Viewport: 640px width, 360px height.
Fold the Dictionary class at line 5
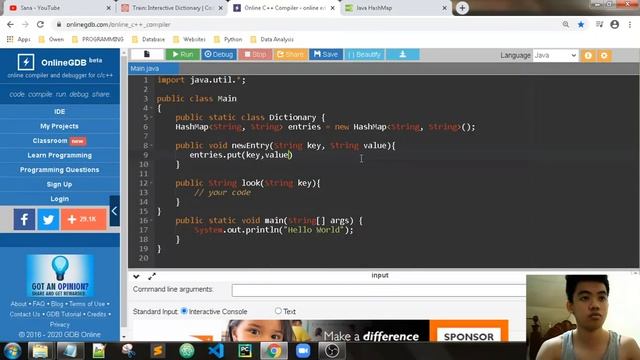[151, 118]
